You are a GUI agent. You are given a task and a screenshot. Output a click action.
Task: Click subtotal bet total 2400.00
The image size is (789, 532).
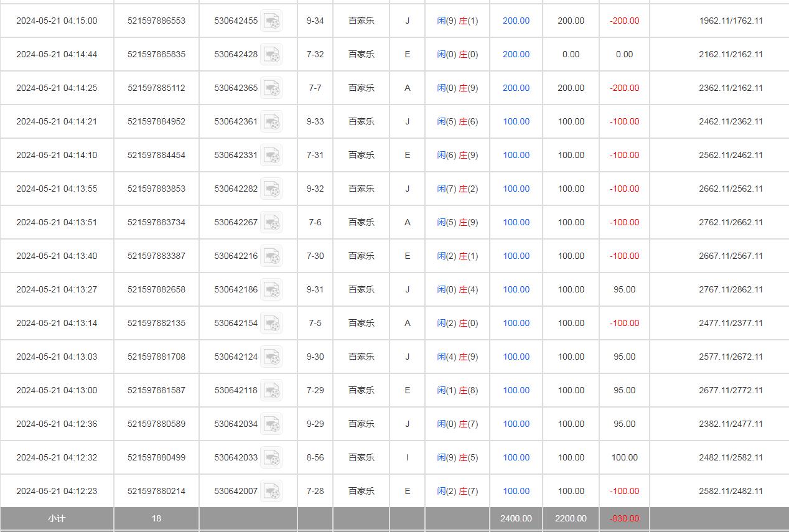[516, 518]
